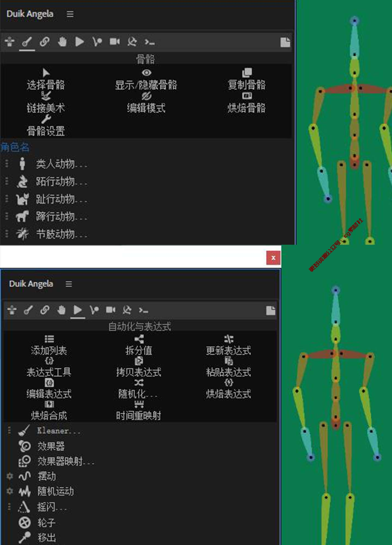
Task: Create 节肢动物 arthropod rig
Action: pyautogui.click(x=62, y=234)
